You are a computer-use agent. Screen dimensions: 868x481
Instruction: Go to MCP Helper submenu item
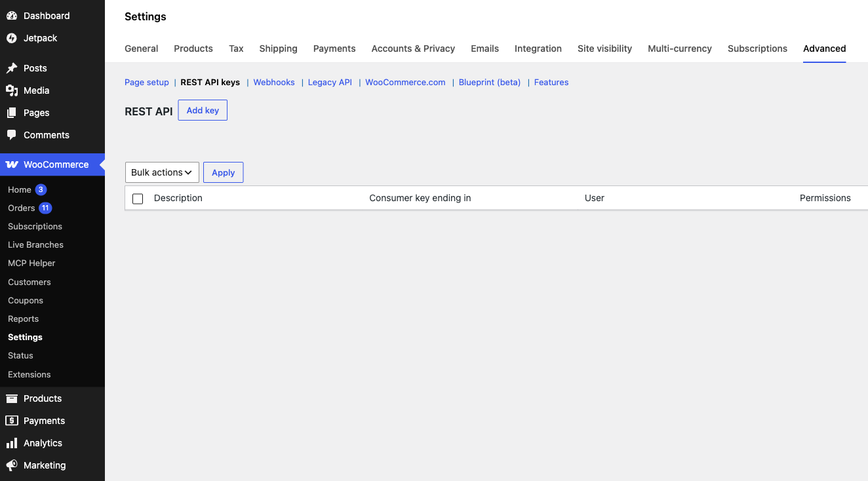click(x=31, y=263)
